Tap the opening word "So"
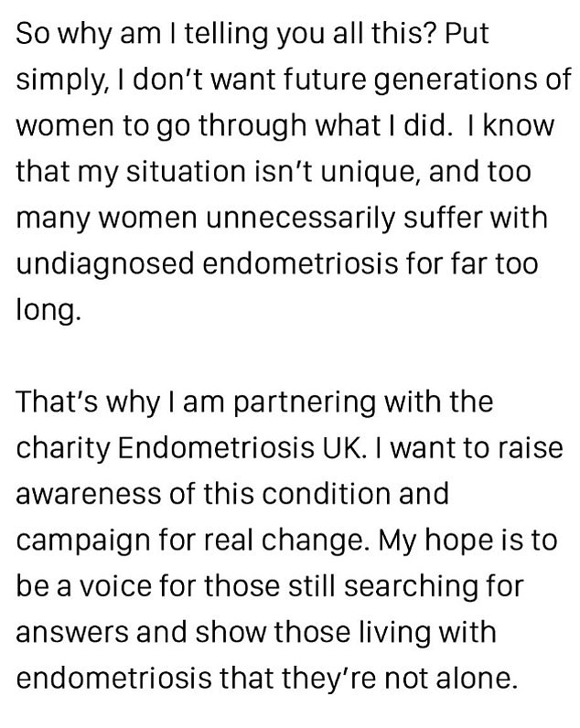Image resolution: width=580 pixels, height=728 pixels. 33,35
